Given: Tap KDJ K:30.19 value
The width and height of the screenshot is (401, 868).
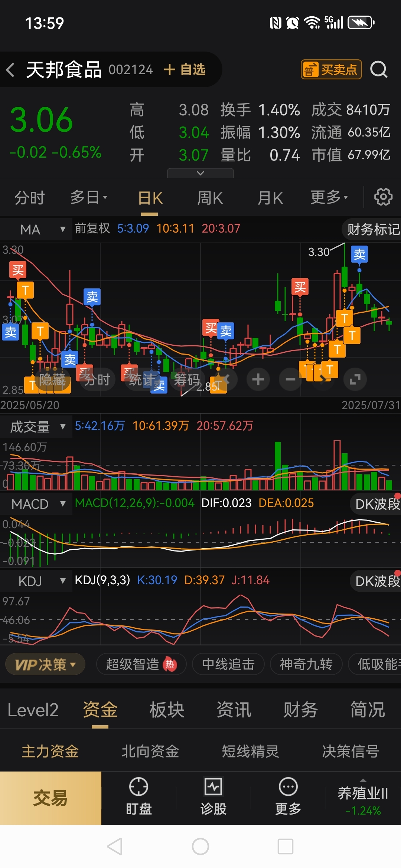Looking at the screenshot, I should tap(157, 580).
